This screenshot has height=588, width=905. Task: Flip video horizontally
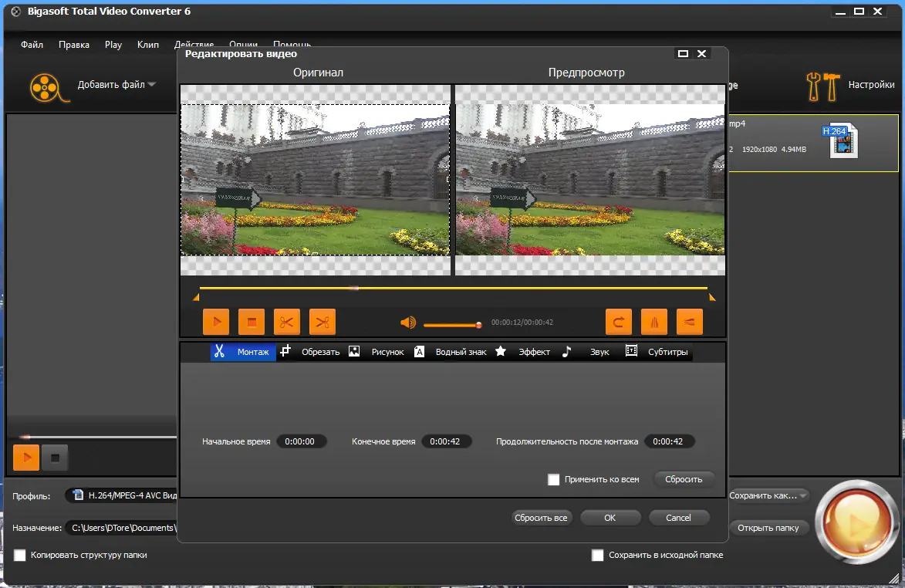[654, 322]
